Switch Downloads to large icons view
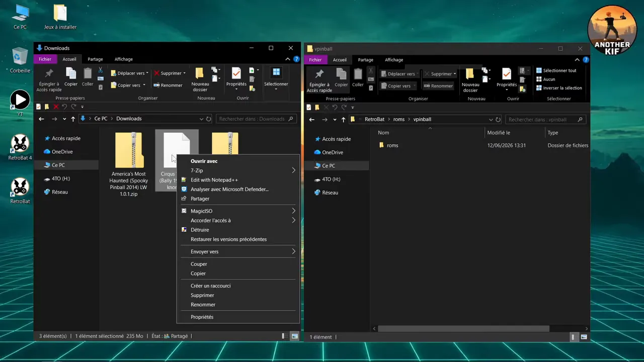This screenshot has width=644, height=362. click(x=295, y=336)
